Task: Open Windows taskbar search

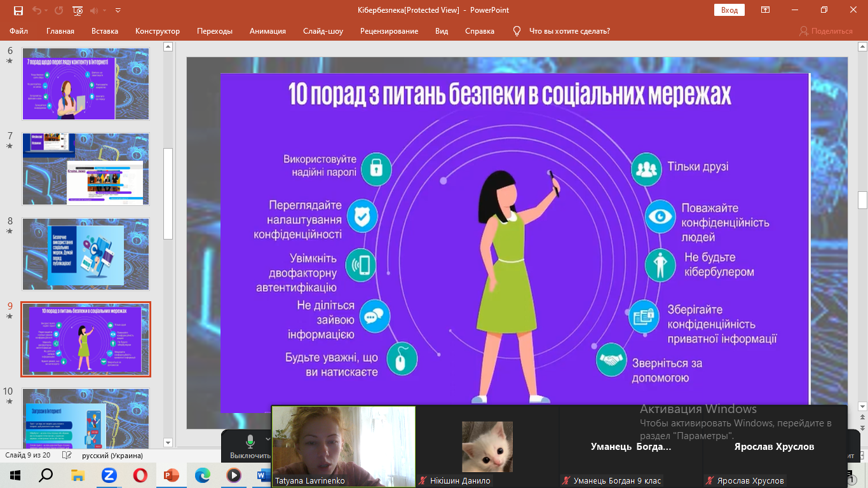Action: coord(46,475)
